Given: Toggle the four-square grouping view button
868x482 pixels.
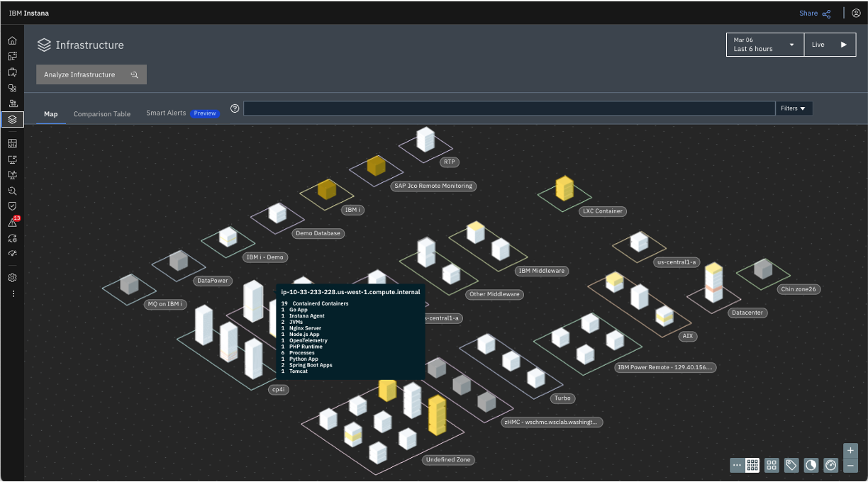Looking at the screenshot, I should click(x=772, y=465).
